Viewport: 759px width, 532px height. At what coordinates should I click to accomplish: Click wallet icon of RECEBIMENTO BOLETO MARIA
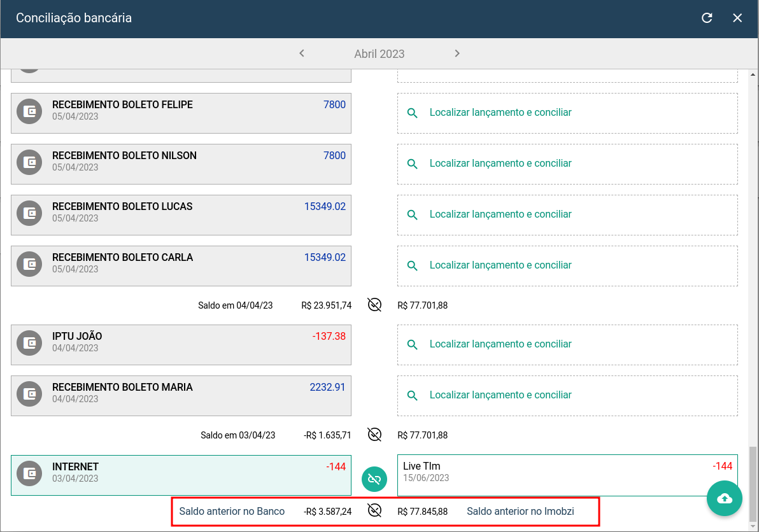[x=29, y=394]
